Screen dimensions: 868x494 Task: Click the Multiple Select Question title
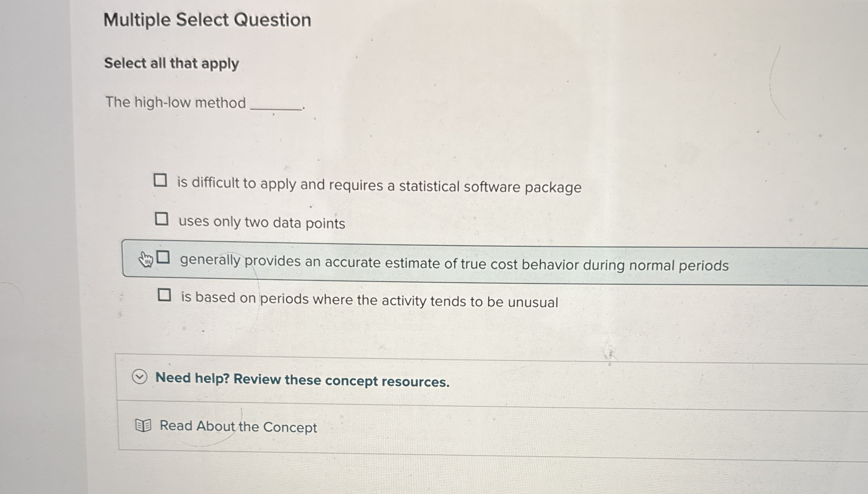207,20
